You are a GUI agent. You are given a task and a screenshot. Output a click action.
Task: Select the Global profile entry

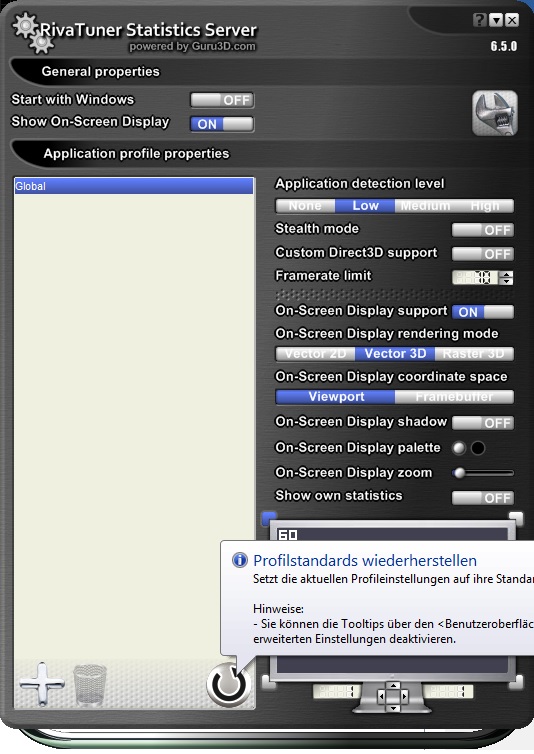point(134,186)
